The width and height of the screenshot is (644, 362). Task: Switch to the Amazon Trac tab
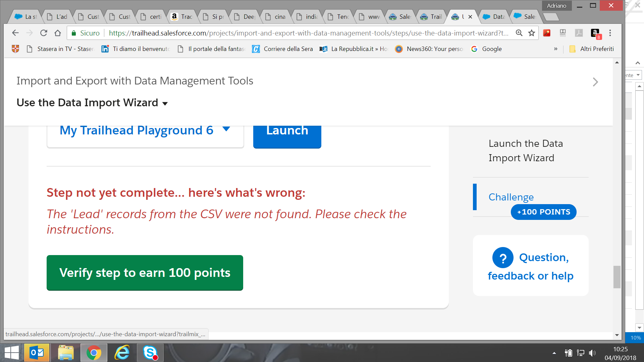pyautogui.click(x=182, y=17)
